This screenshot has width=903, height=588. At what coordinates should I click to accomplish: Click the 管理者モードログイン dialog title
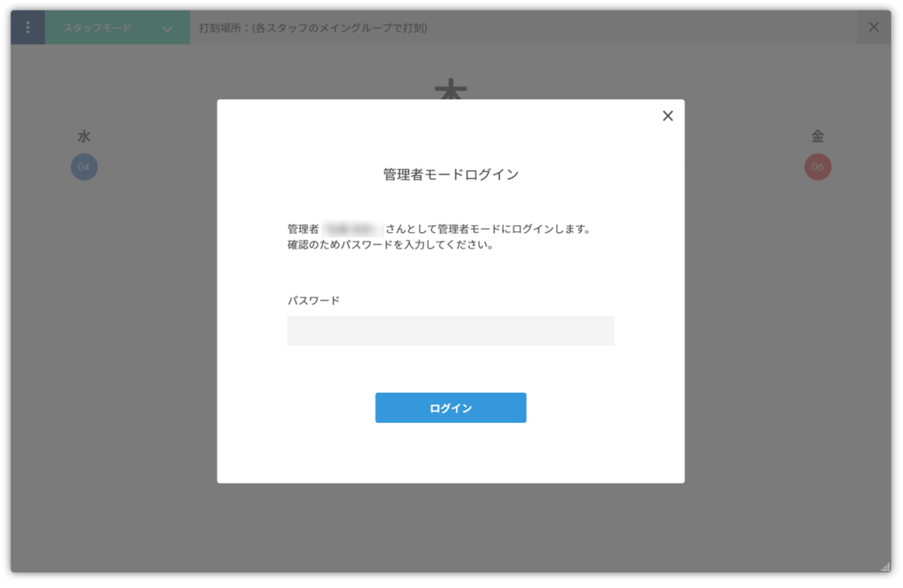[451, 174]
